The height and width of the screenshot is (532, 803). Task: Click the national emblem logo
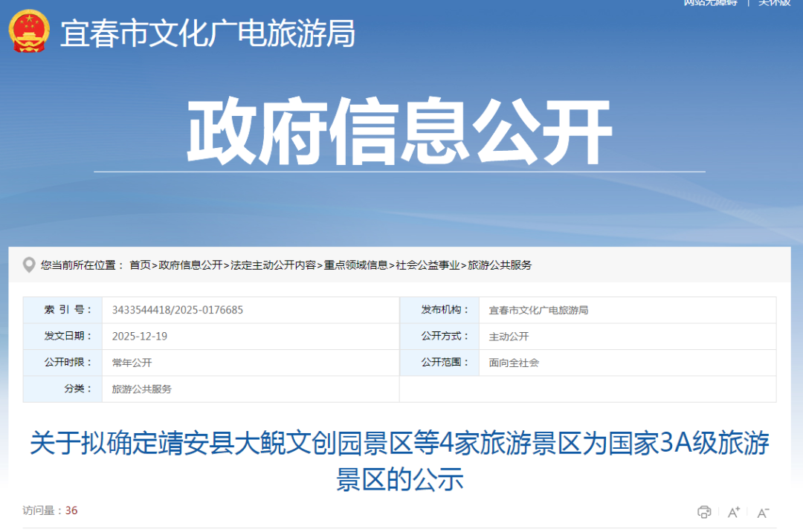point(28,30)
